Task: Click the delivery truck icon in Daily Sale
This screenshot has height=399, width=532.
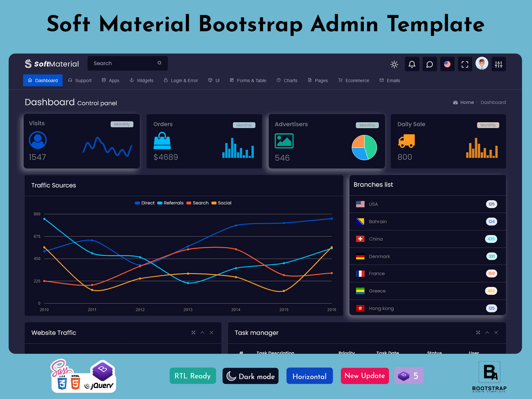Action: 406,141
